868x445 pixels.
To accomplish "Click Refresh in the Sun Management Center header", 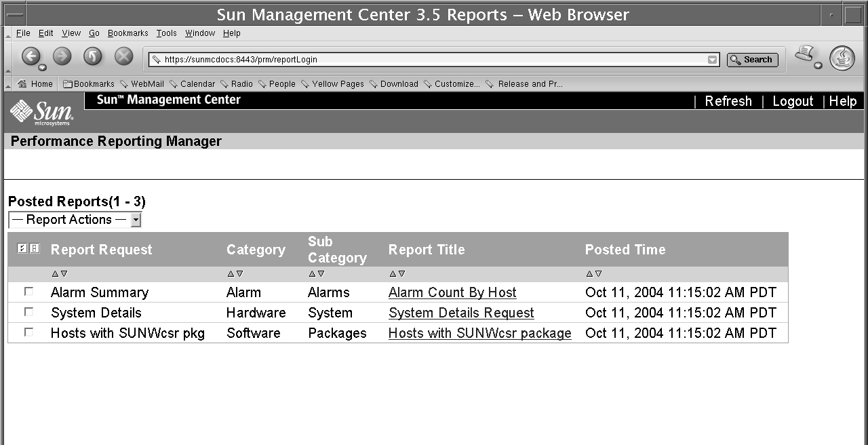I will (728, 101).
